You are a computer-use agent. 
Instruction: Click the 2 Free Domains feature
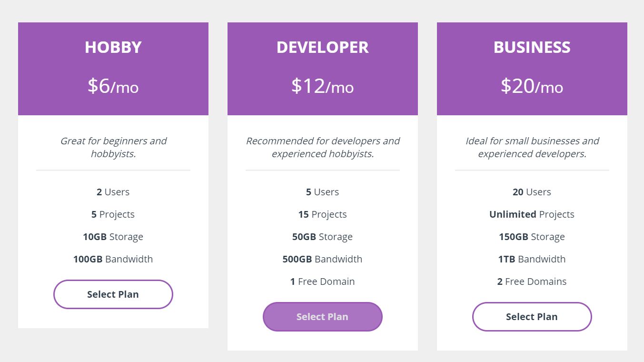pyautogui.click(x=532, y=282)
